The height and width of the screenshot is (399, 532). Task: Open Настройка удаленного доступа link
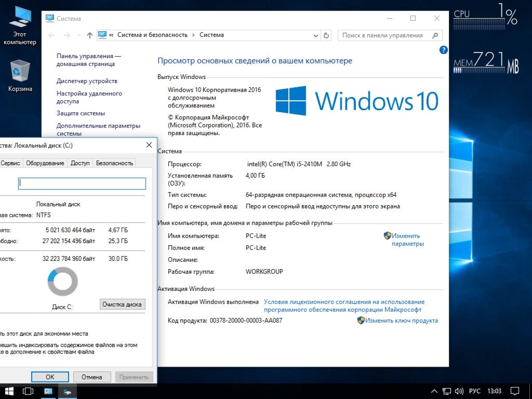89,97
